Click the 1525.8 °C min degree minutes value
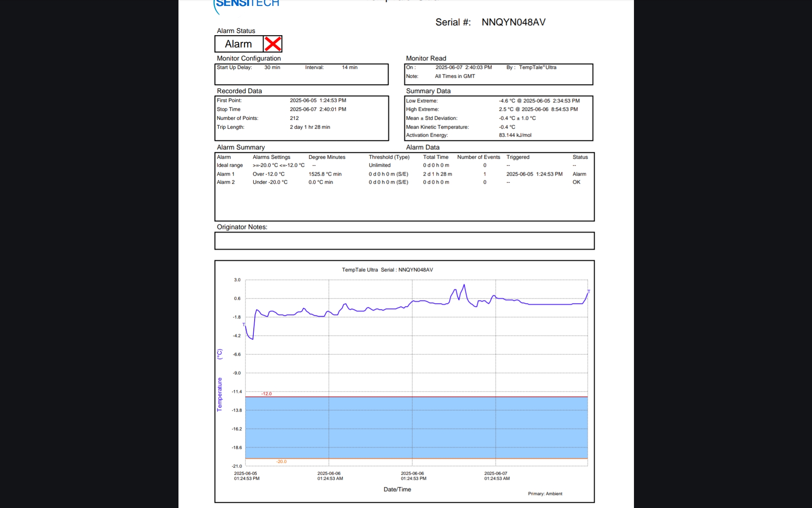 click(x=325, y=174)
